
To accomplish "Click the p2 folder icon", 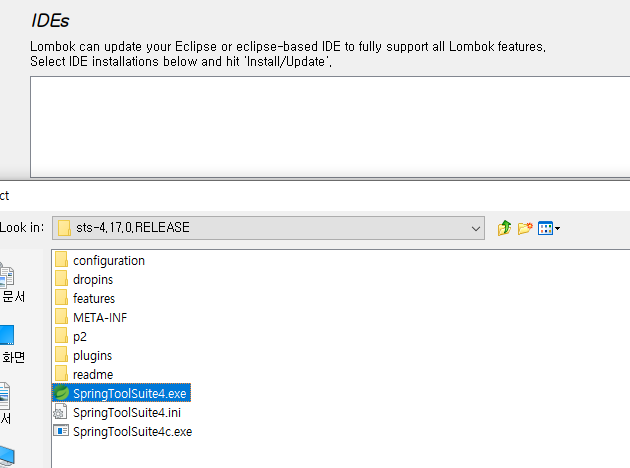I will [x=61, y=335].
